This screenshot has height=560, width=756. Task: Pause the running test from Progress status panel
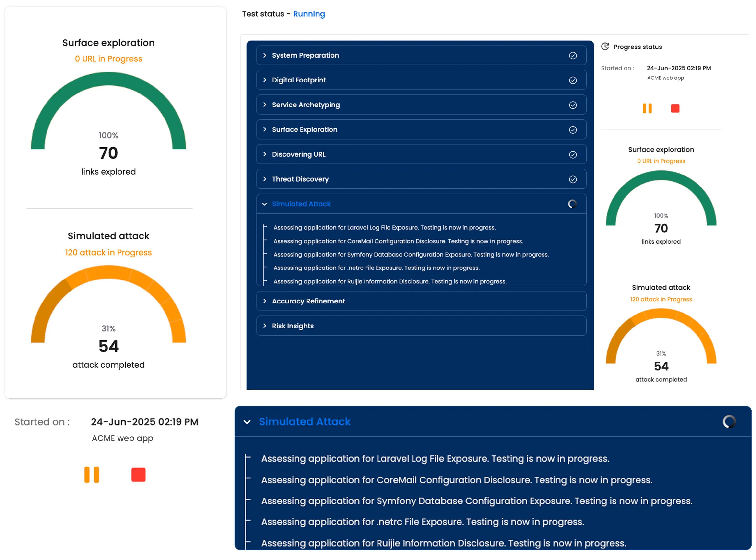(x=648, y=108)
